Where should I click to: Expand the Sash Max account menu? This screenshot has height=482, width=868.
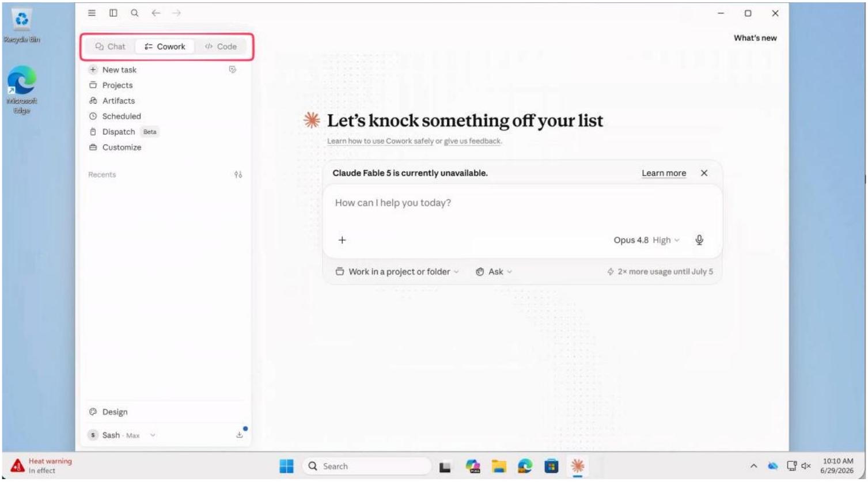122,435
